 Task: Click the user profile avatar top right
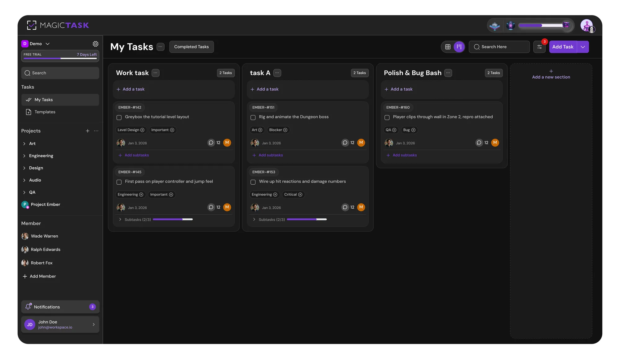coord(587,26)
